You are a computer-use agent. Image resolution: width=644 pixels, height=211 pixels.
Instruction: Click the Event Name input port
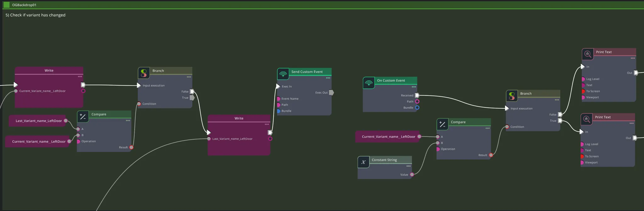coord(279,99)
